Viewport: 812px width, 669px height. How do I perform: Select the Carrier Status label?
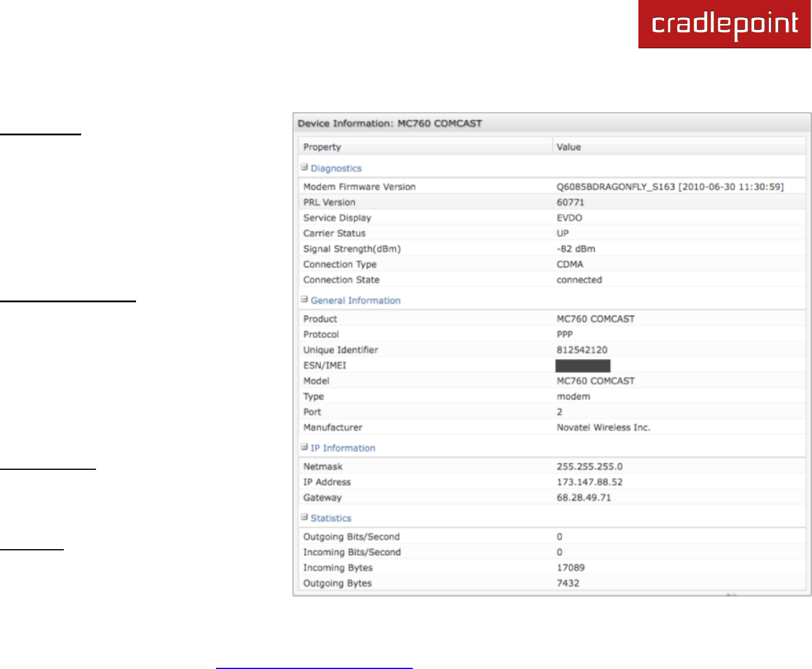(334, 233)
